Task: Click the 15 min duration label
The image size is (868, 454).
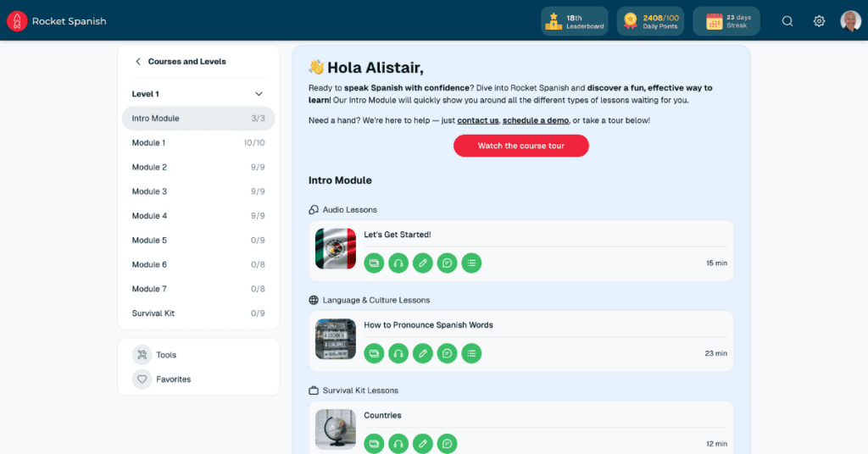Action: point(716,263)
